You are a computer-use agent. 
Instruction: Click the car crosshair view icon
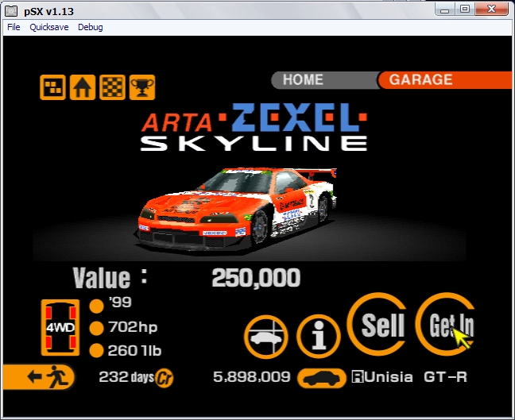(265, 337)
